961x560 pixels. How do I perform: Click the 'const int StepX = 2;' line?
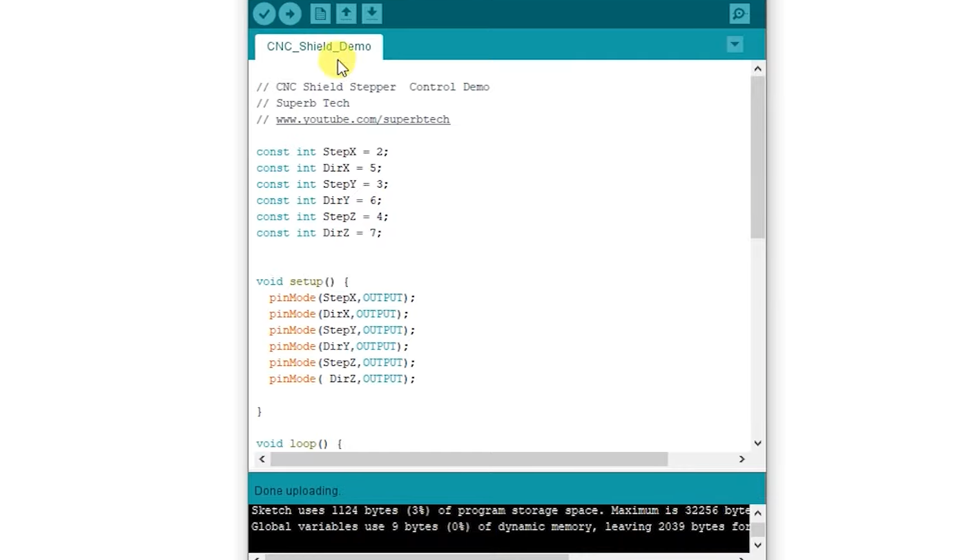(x=322, y=152)
